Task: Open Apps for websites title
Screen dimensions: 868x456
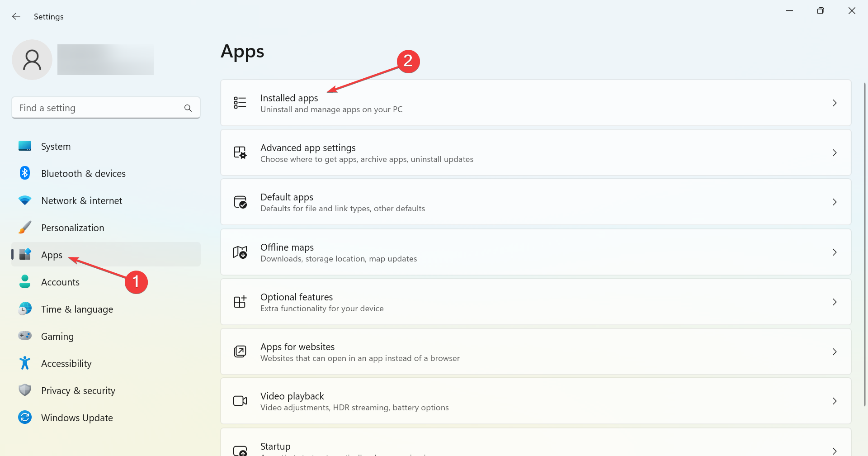Action: pyautogui.click(x=297, y=347)
